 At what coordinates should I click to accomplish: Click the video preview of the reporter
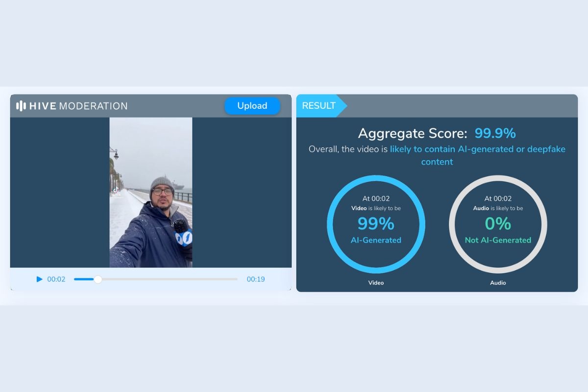pyautogui.click(x=150, y=192)
